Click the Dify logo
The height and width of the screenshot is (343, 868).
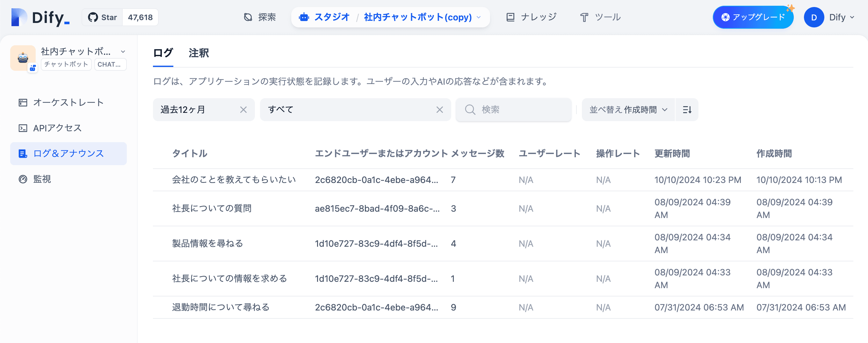pos(40,17)
